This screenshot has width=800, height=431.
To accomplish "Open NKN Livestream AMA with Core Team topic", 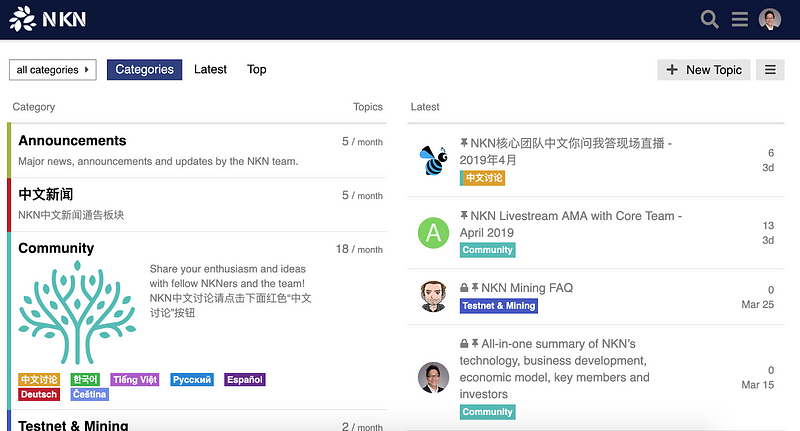I will point(570,224).
